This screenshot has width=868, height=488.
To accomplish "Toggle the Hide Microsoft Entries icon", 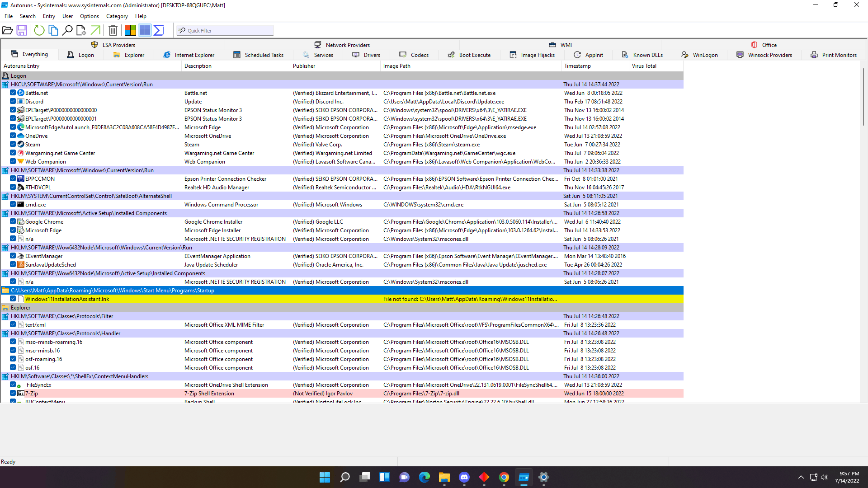I will tap(131, 30).
